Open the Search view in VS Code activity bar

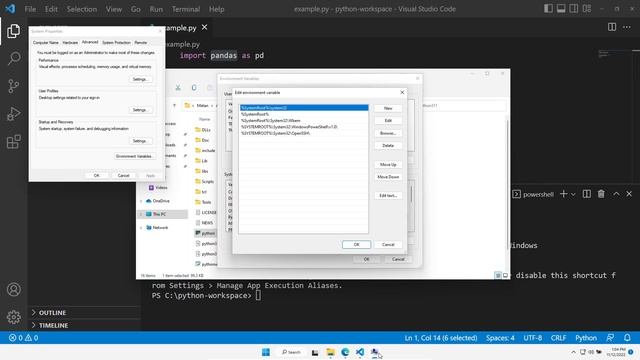(14, 58)
